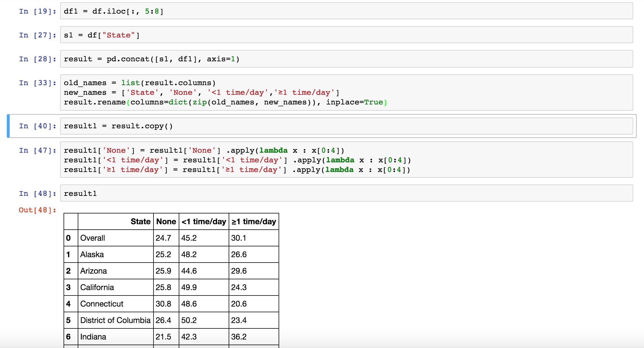Click the ≥1 time/day column header
Viewport: 644px width, 348px height.
point(254,221)
